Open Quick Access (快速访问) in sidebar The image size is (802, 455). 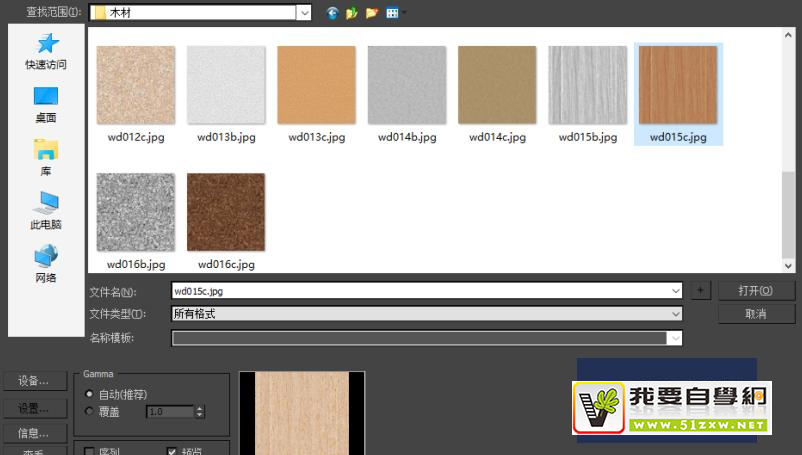[x=46, y=52]
